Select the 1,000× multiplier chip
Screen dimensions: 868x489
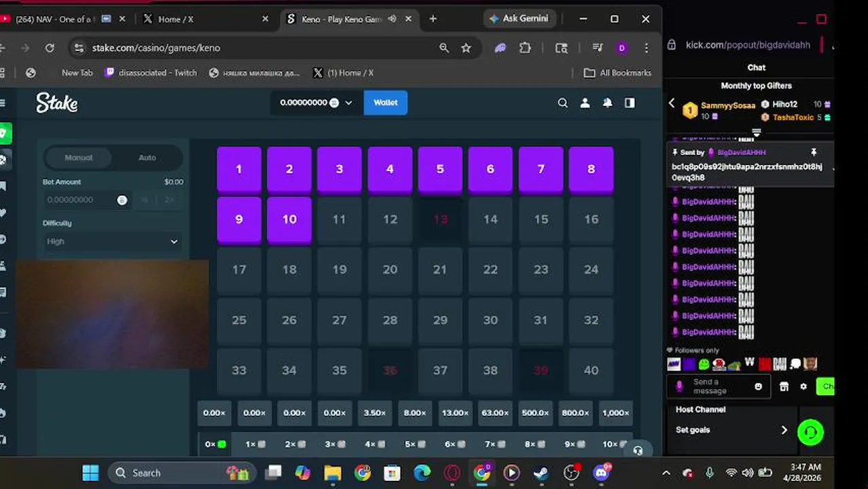point(615,413)
